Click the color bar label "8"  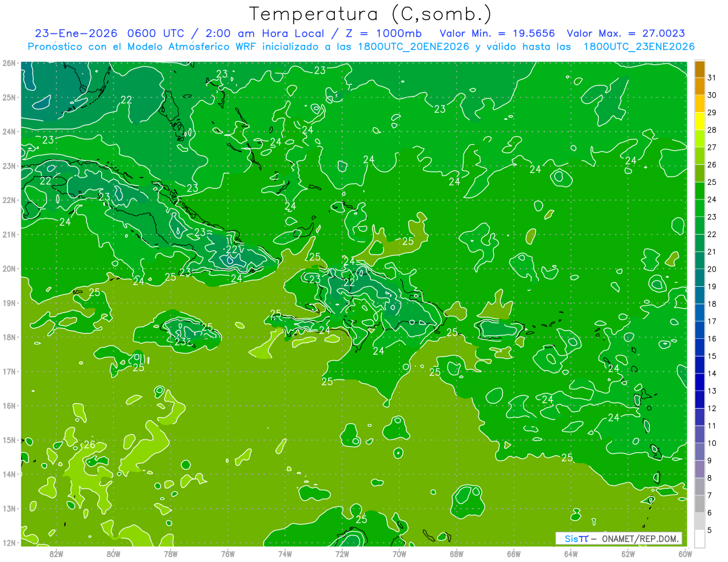tap(709, 478)
